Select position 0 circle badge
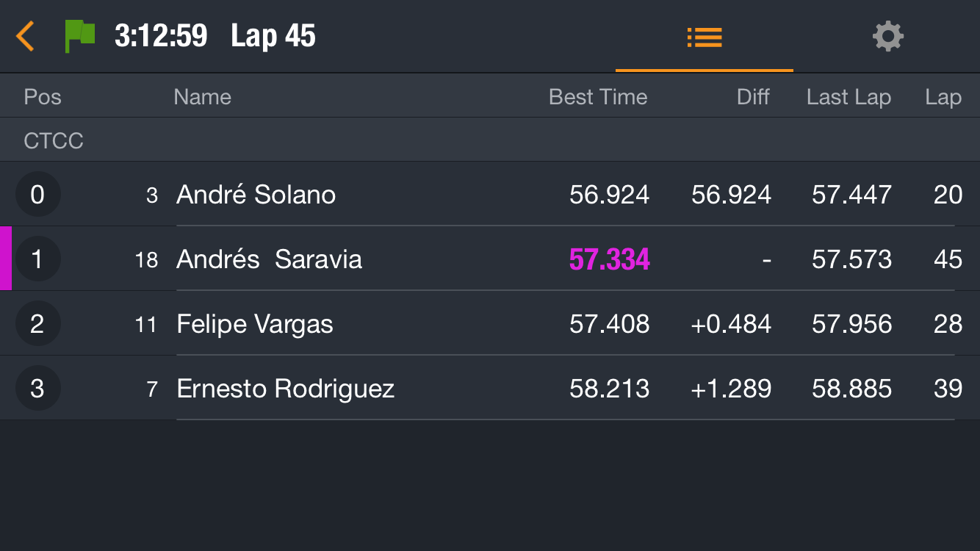The image size is (980, 551). 37,195
